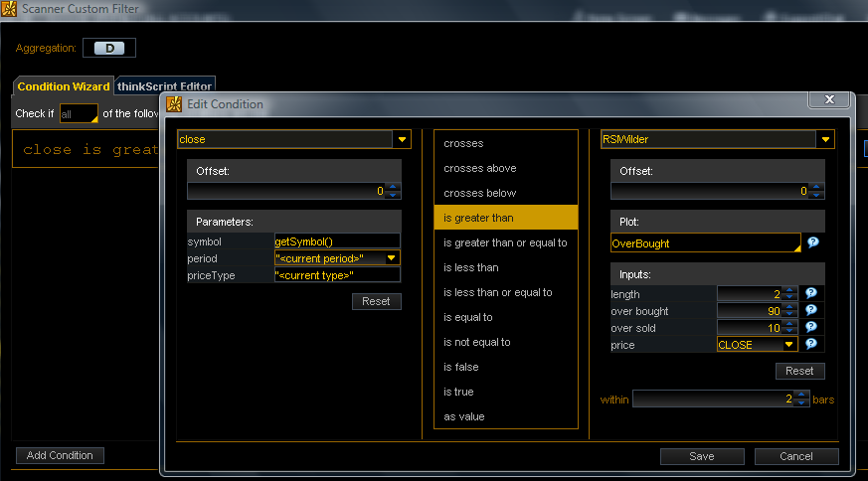Select the is true operator
868x481 pixels.
[506, 392]
